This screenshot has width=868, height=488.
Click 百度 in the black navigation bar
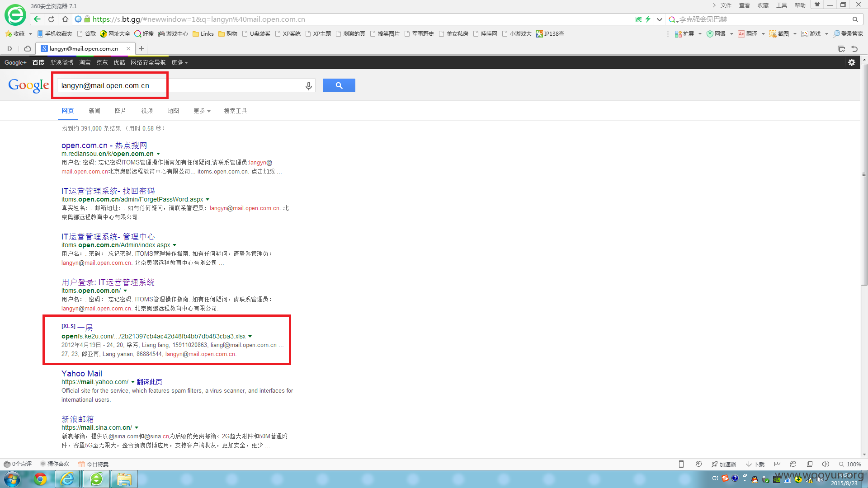pyautogui.click(x=38, y=62)
